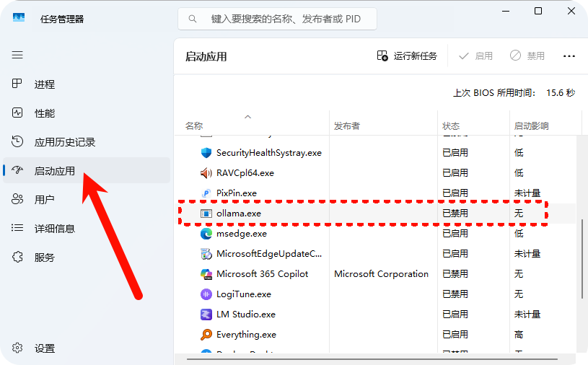Click the 禁用 (Disable) toolbar button

click(527, 56)
